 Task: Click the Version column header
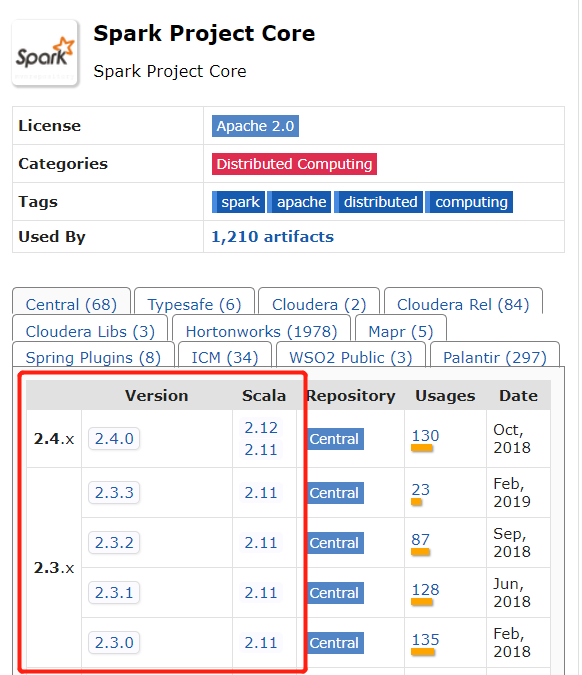pyautogui.click(x=157, y=396)
